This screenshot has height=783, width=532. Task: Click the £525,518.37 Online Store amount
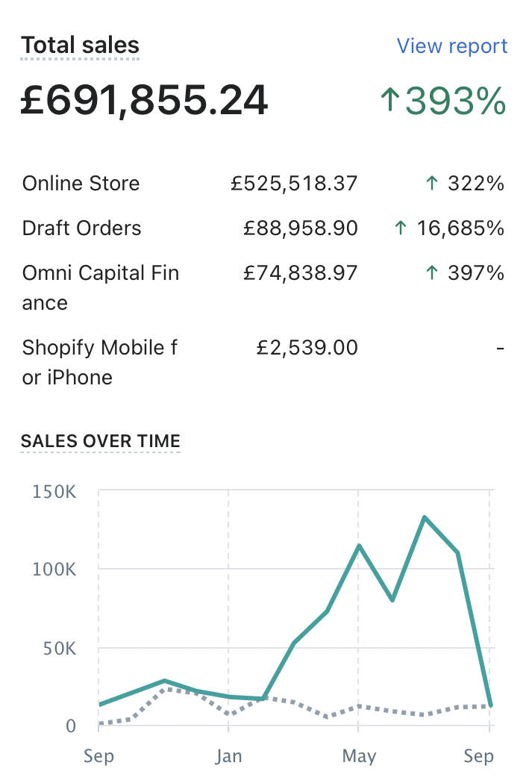(x=294, y=184)
